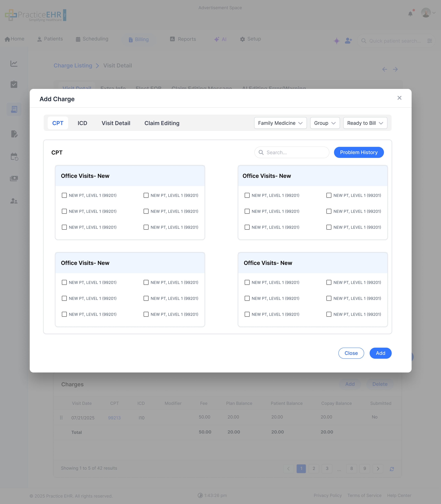Click the search filter sliders icon
This screenshot has width=441, height=504.
[x=429, y=41]
